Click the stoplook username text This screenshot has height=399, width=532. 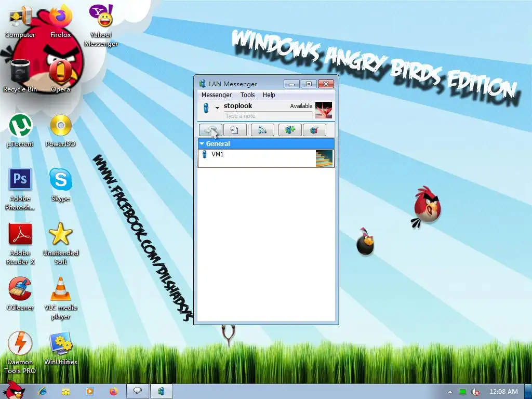(x=238, y=106)
